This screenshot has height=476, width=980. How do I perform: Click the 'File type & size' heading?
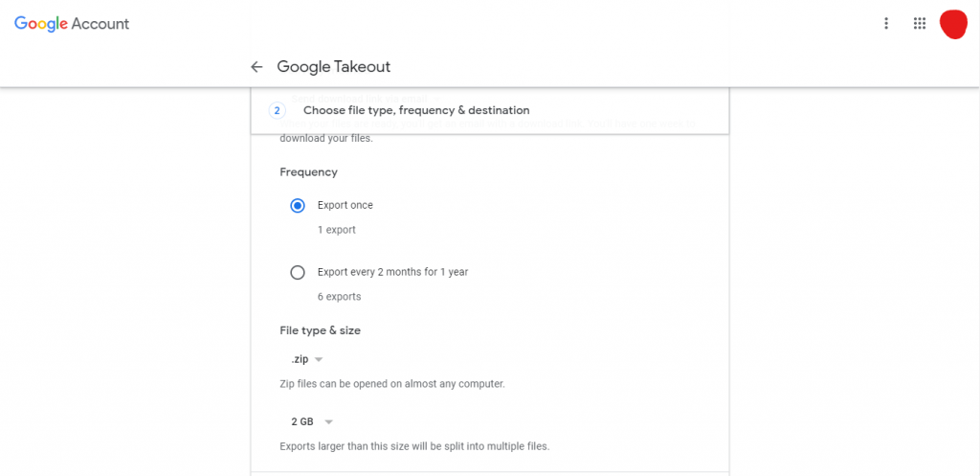point(320,330)
